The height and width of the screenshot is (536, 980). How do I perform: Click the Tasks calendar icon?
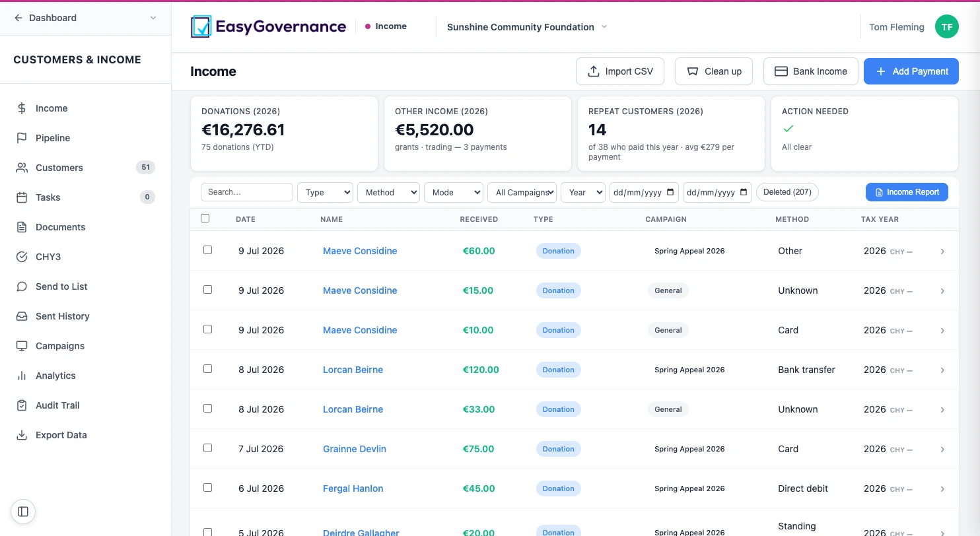click(22, 197)
